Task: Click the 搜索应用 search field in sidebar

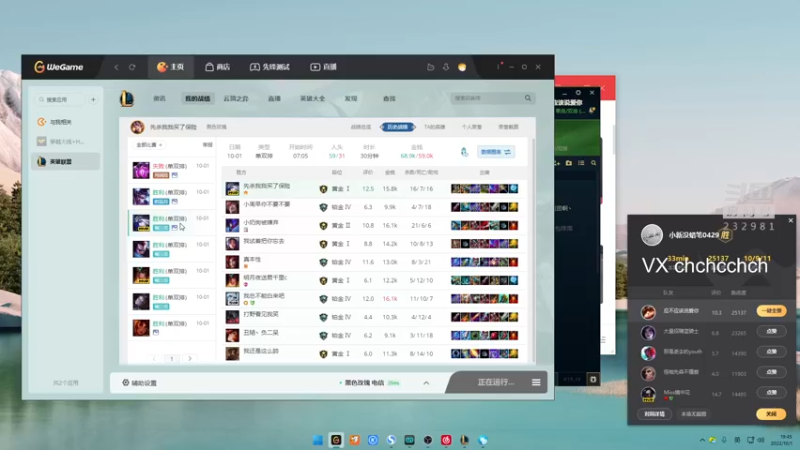Action: tap(60, 99)
